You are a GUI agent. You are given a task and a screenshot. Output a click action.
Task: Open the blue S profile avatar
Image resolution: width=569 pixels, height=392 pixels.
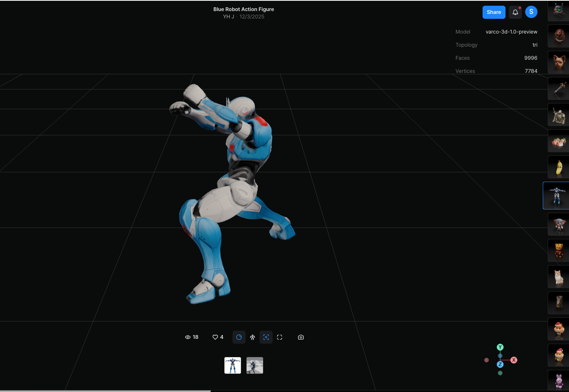531,12
